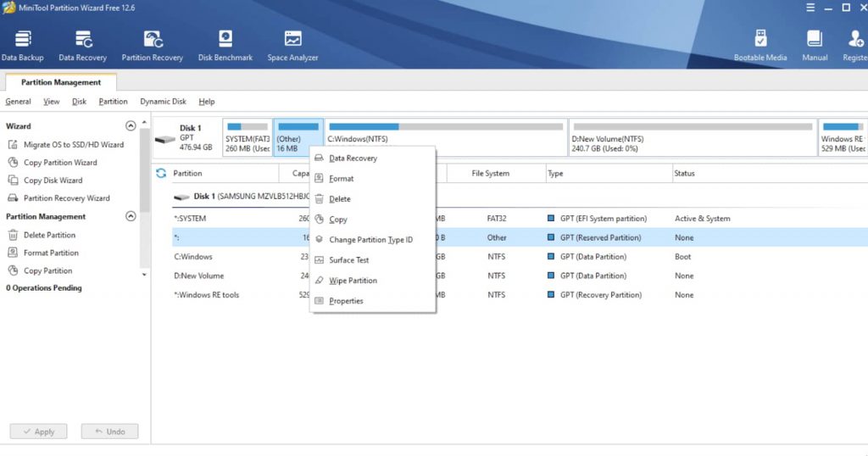Start the Disk Benchmark tool

225,46
